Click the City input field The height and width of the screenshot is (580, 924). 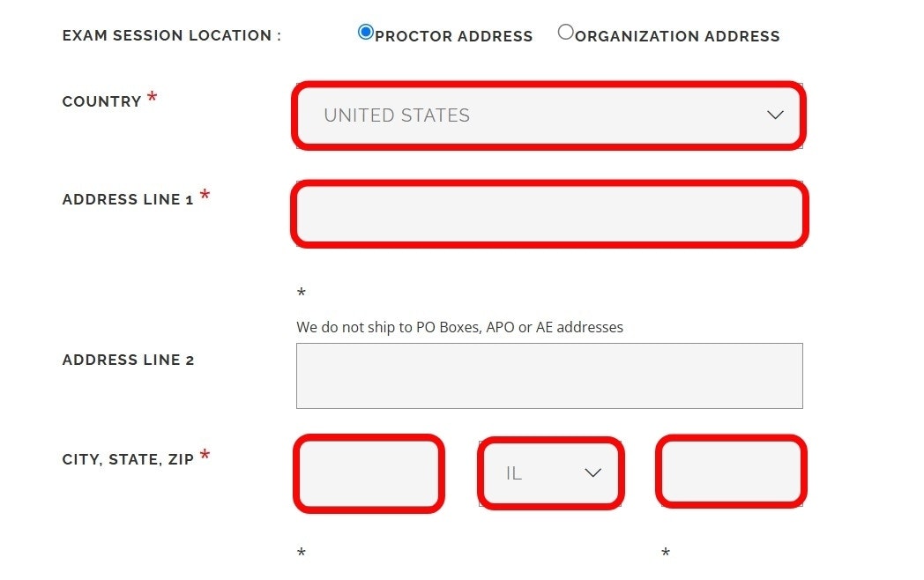(x=369, y=473)
